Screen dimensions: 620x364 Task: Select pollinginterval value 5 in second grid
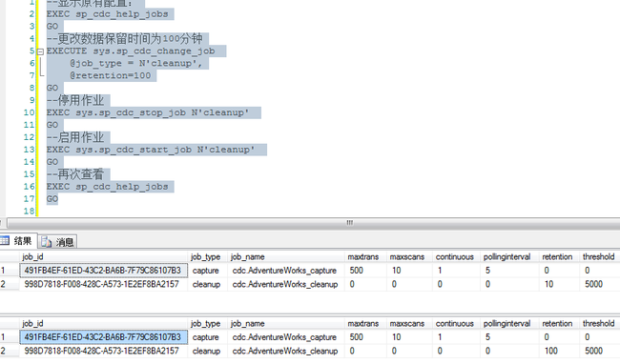(x=509, y=336)
